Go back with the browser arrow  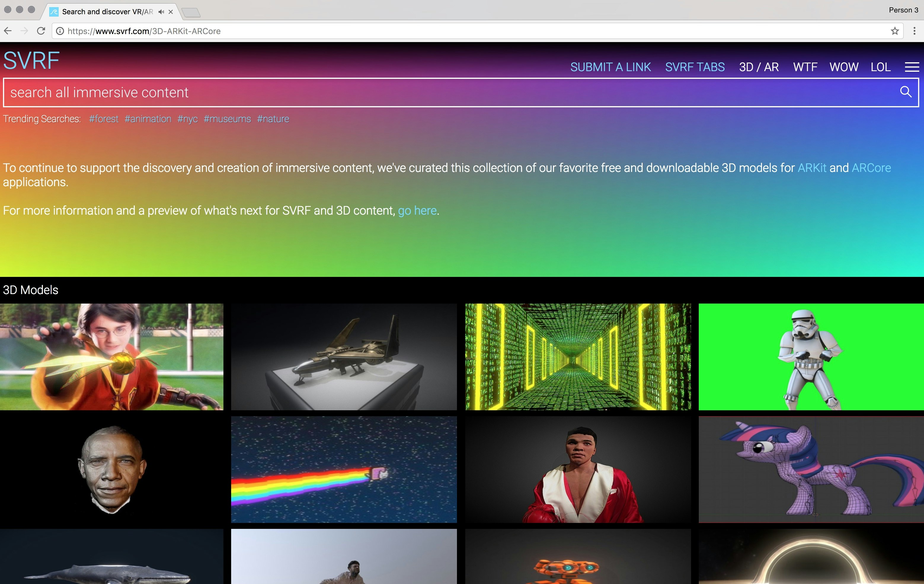point(8,31)
